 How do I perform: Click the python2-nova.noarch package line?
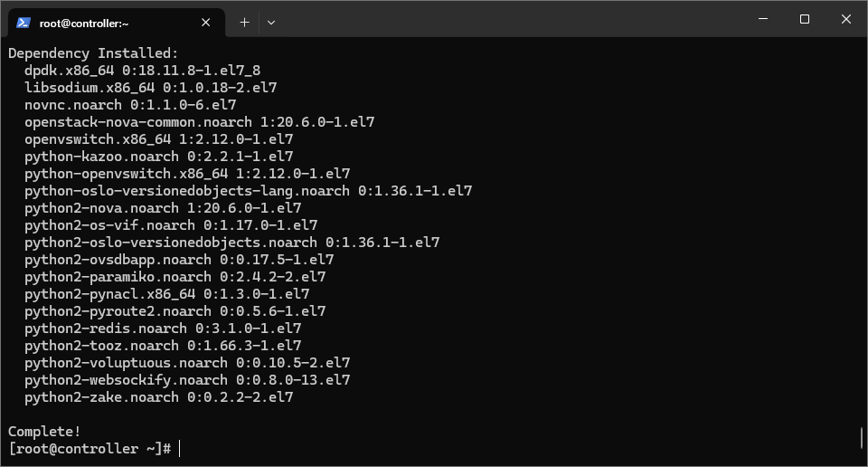tap(163, 208)
